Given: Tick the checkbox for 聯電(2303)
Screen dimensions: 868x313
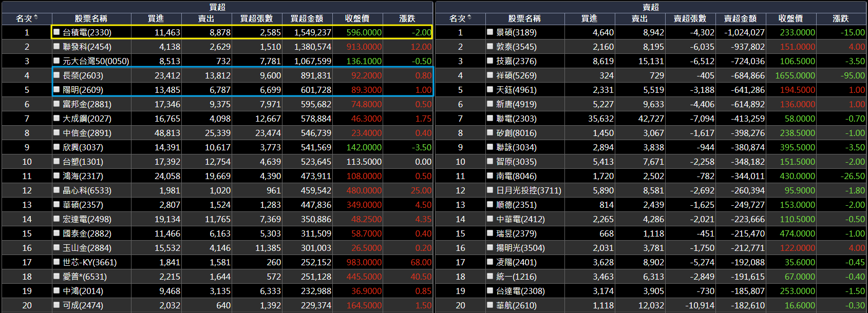Looking at the screenshot, I should point(490,118).
